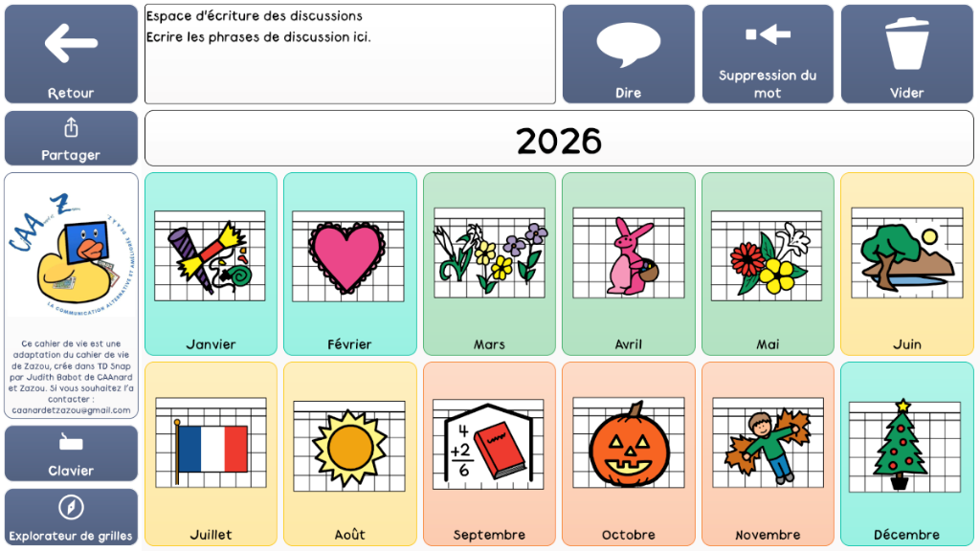
Task: Open the Clavier keyboard
Action: coord(71,452)
